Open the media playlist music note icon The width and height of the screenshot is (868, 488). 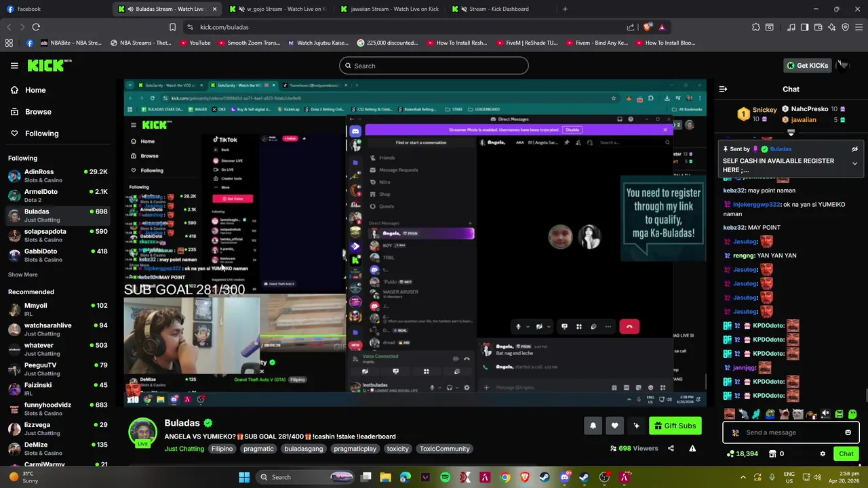click(x=791, y=27)
